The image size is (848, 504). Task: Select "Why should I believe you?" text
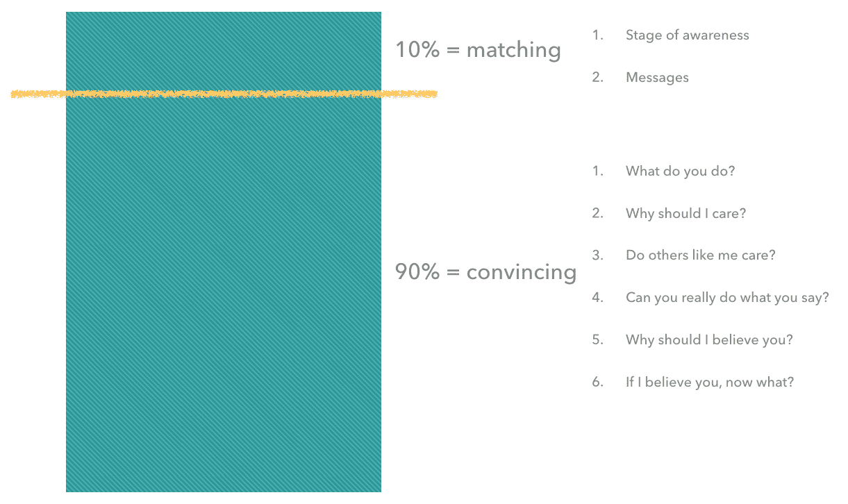coord(709,340)
